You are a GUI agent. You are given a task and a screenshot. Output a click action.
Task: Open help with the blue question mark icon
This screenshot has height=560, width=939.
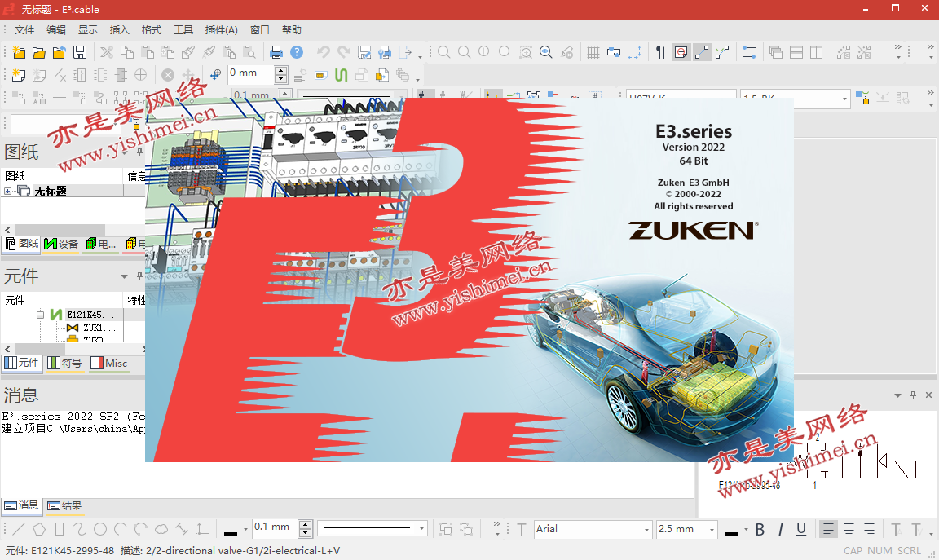[x=297, y=53]
